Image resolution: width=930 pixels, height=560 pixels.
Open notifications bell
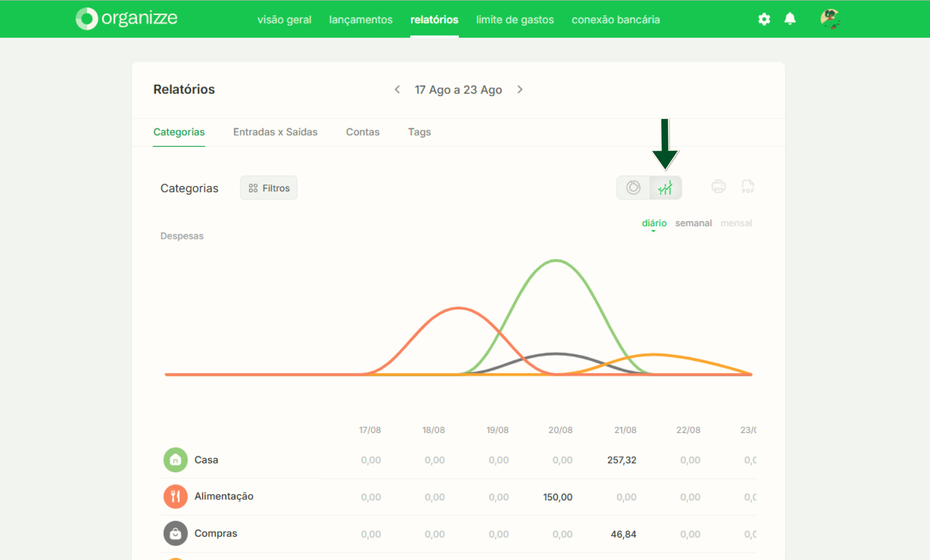pyautogui.click(x=790, y=19)
